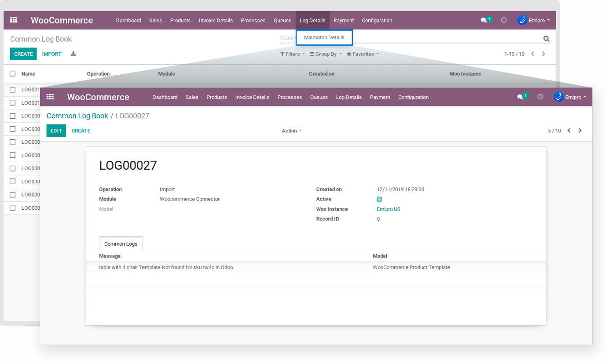Click Emipro user avatar in back window

[x=522, y=20]
